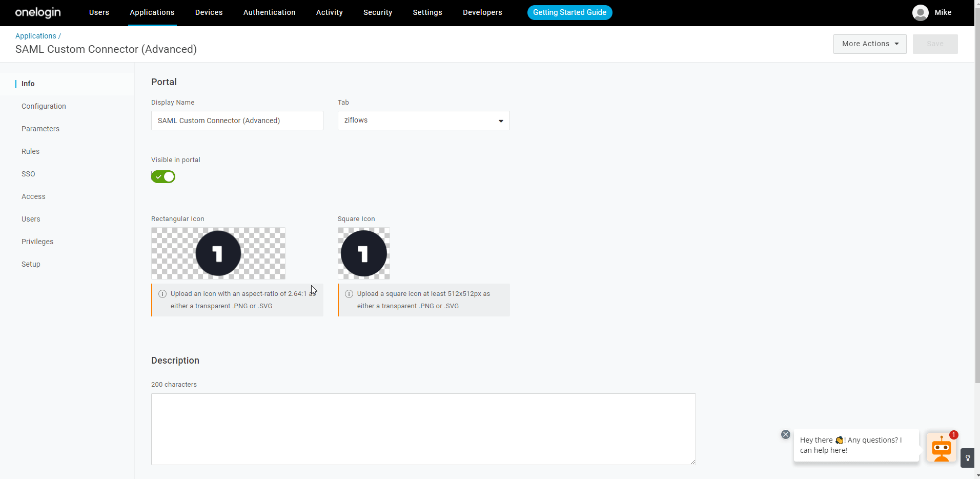Follow the Applications breadcrumb link
Screen dimensions: 980x479
click(35, 36)
